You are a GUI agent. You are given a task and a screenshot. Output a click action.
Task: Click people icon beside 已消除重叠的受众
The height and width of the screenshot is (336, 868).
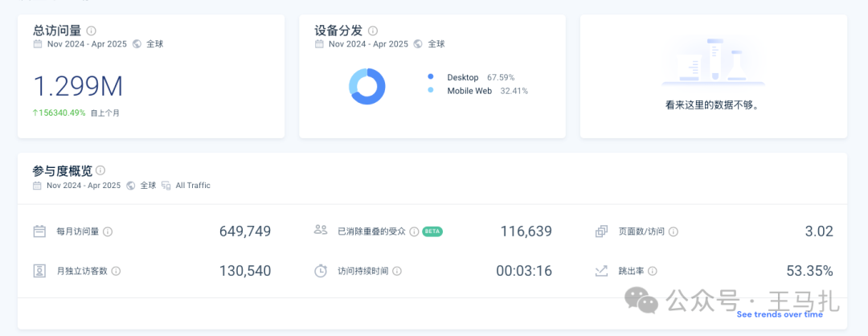[321, 230]
